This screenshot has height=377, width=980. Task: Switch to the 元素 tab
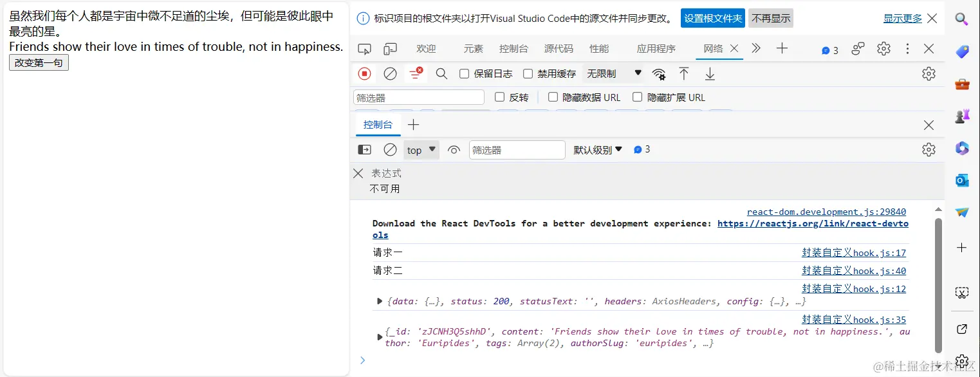[473, 49]
